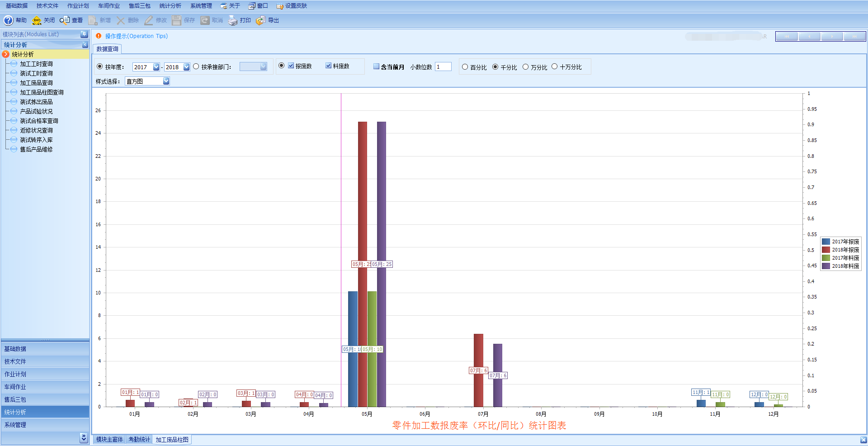The width and height of the screenshot is (868, 446).
Task: Select the 按年度 radio button
Action: point(100,66)
